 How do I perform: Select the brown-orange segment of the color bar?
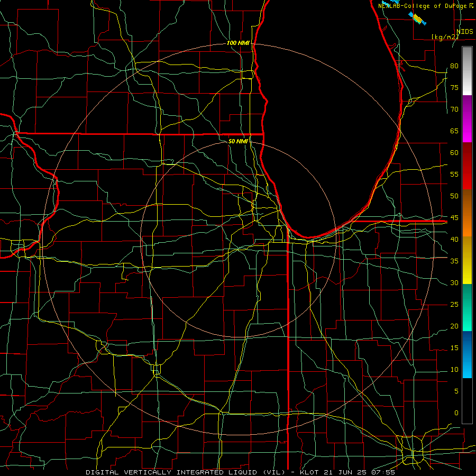(467, 213)
